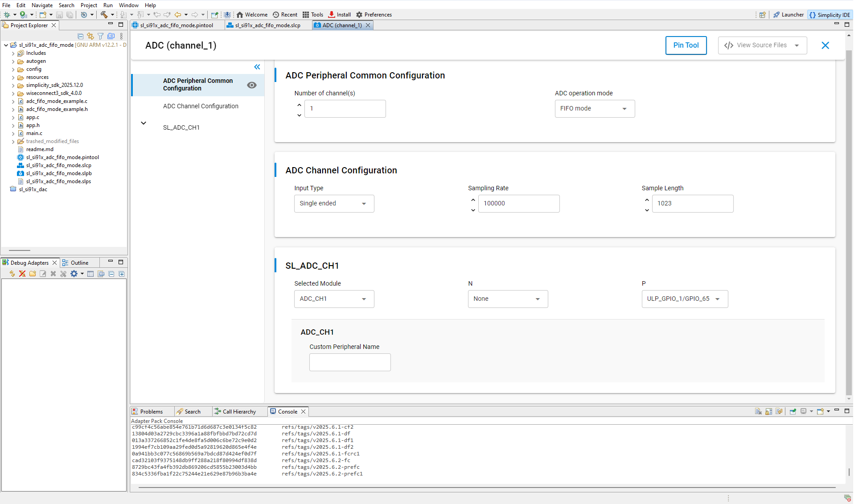854x504 pixels.
Task: Open the Install tool from toolbar
Action: click(339, 15)
